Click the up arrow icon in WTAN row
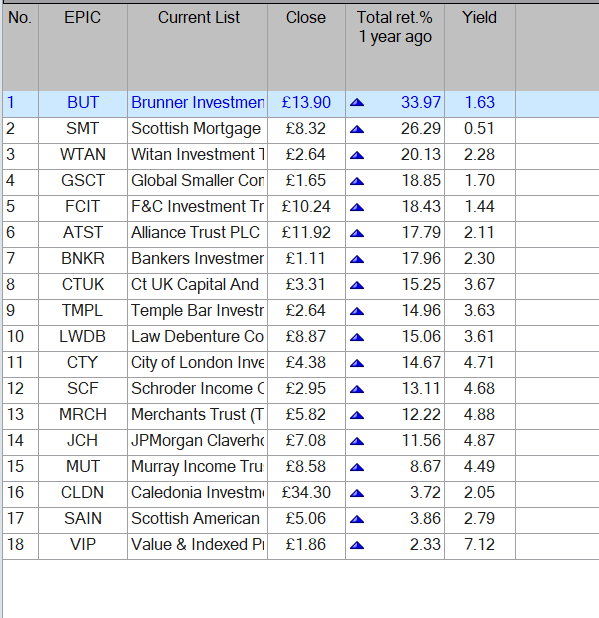The image size is (599, 618). click(x=357, y=155)
